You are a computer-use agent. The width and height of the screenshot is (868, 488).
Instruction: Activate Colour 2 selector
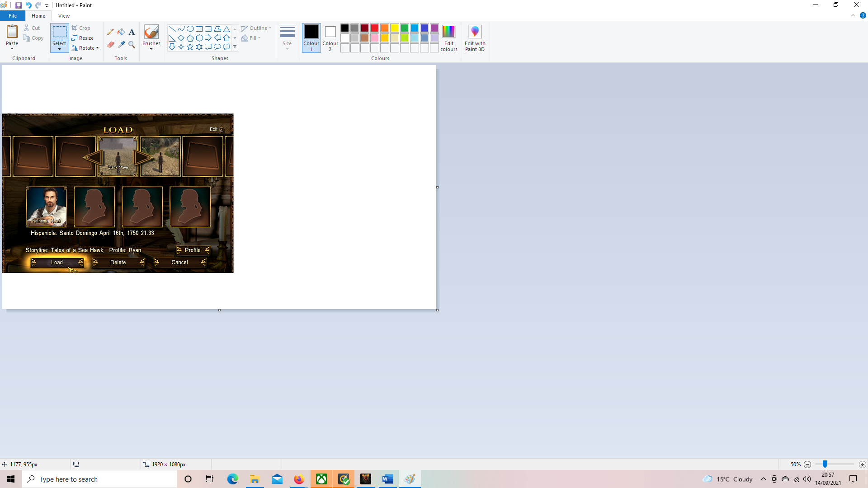[330, 38]
